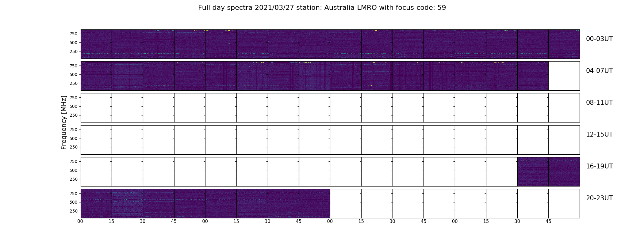The image size is (644, 245).
Task: Click the 500 tick in 16-19UT row
Action: click(73, 170)
